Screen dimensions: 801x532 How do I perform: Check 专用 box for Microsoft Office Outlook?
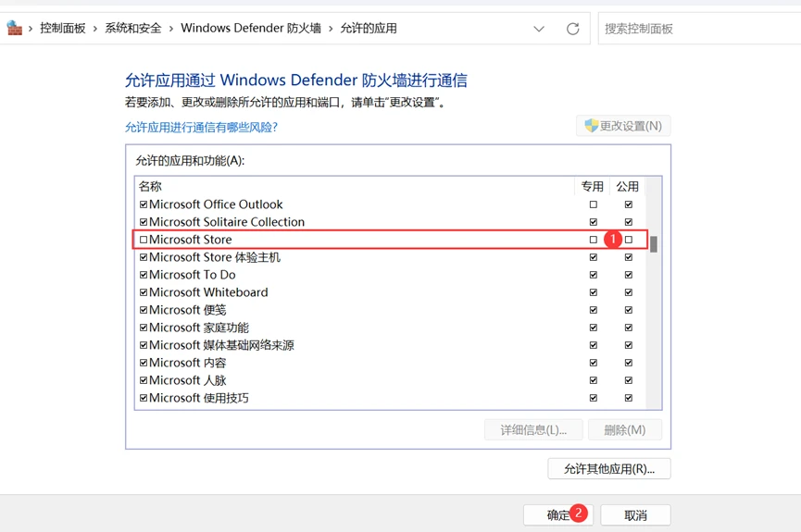pos(593,204)
